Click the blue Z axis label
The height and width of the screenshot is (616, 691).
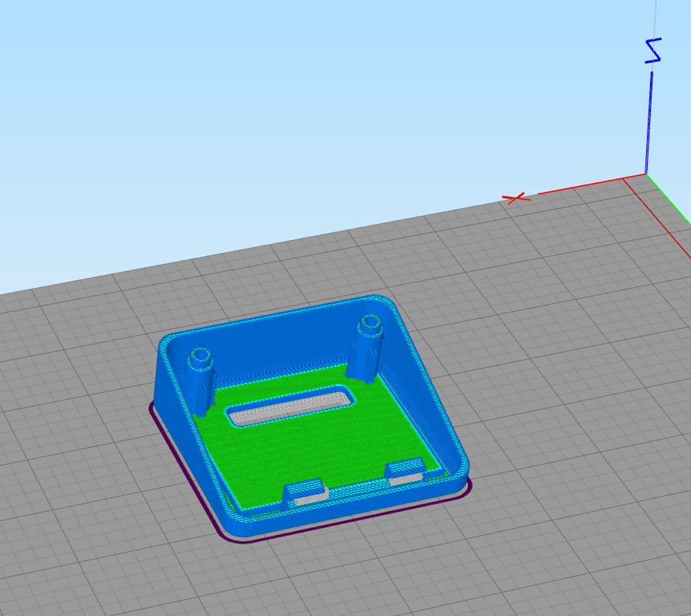tap(653, 51)
